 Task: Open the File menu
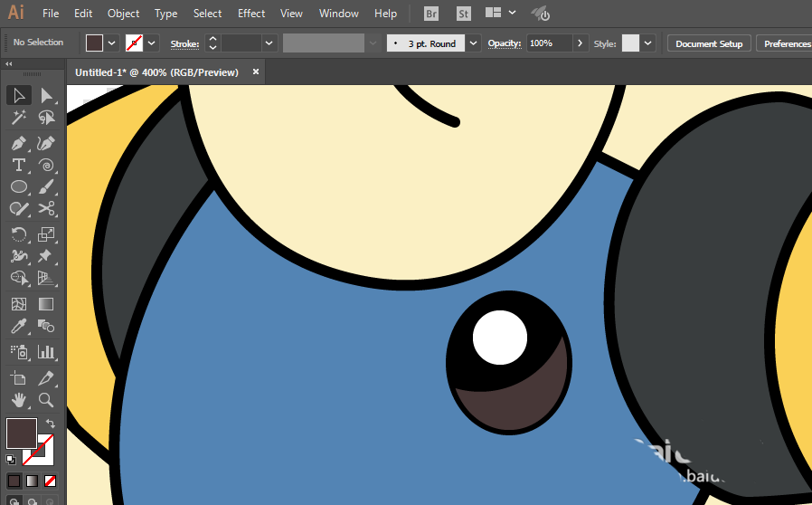[x=51, y=14]
